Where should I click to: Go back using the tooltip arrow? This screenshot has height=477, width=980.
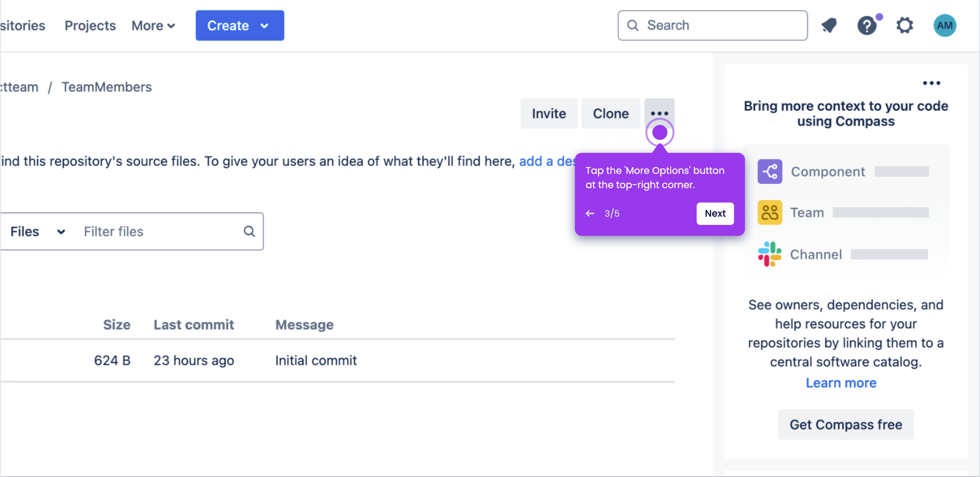coord(590,213)
